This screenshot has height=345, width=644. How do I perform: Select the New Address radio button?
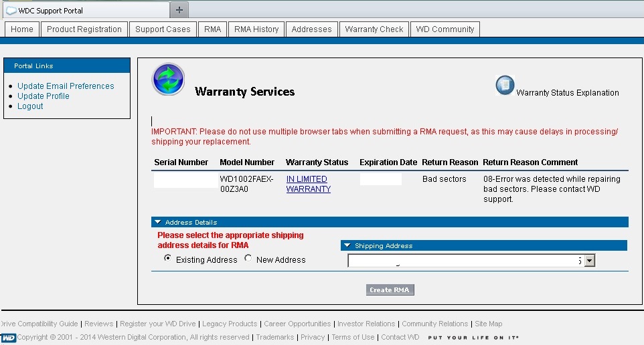[248, 258]
